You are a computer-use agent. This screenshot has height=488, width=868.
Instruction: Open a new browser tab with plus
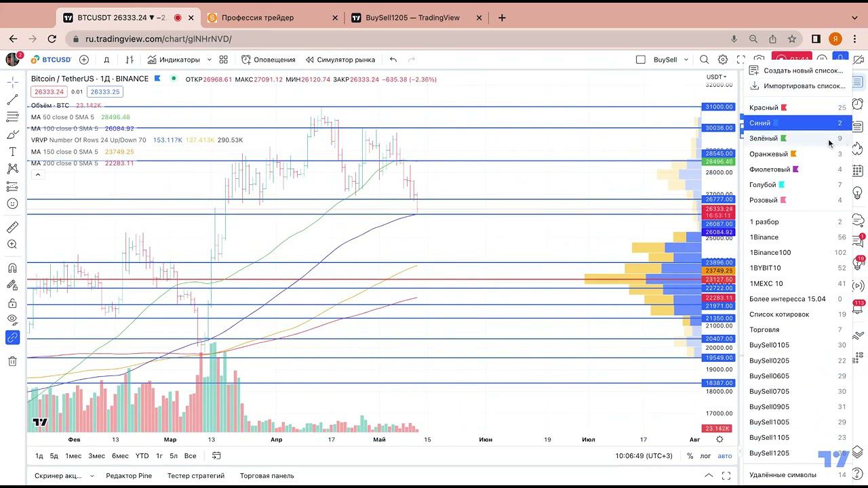point(502,18)
